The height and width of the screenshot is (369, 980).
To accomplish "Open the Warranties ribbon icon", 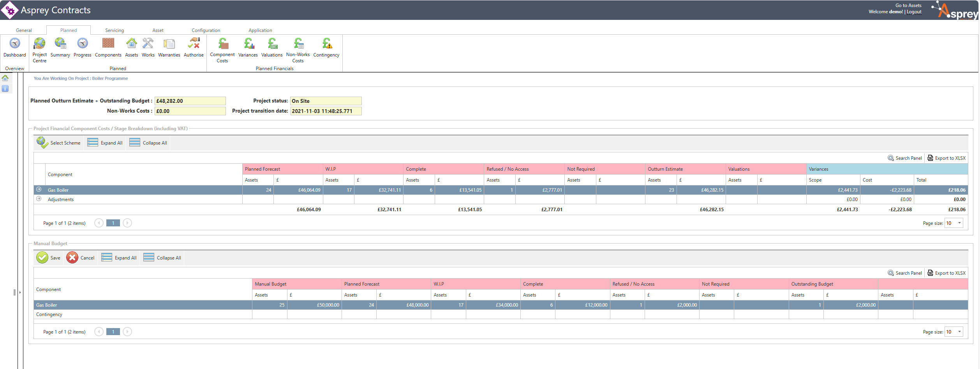I will pyautogui.click(x=169, y=44).
